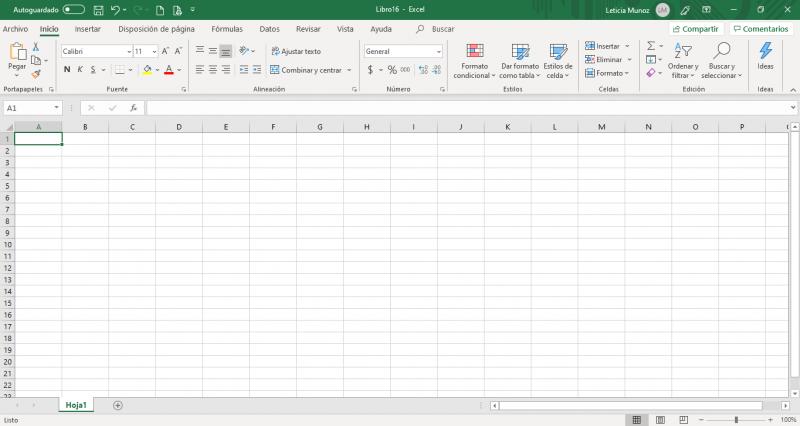Click the zoom slider in status bar
Image resolution: width=800 pixels, height=426 pixels.
737,420
